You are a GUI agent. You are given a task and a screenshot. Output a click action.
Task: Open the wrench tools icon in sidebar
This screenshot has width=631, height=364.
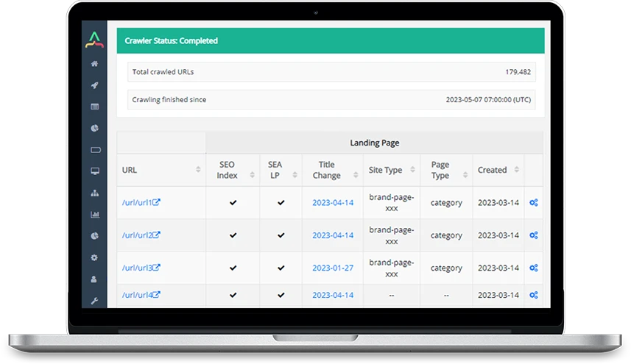pos(94,301)
